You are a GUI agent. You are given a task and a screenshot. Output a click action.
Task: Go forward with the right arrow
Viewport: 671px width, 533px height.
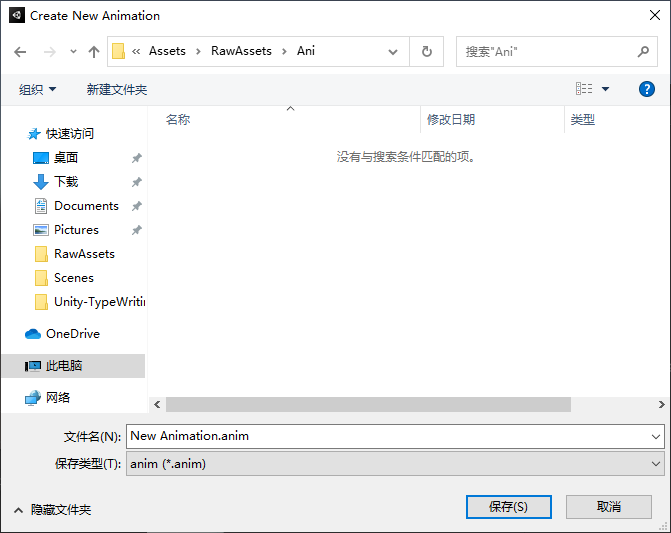pos(50,52)
